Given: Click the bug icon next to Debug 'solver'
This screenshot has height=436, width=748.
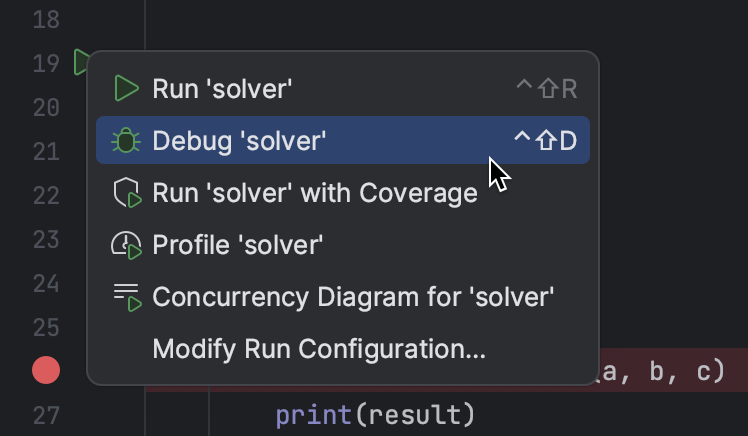Looking at the screenshot, I should pyautogui.click(x=126, y=141).
